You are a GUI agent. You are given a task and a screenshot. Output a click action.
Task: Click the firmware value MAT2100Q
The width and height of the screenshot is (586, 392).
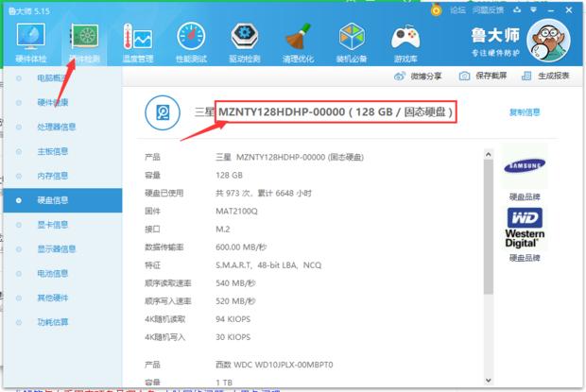click(x=236, y=212)
